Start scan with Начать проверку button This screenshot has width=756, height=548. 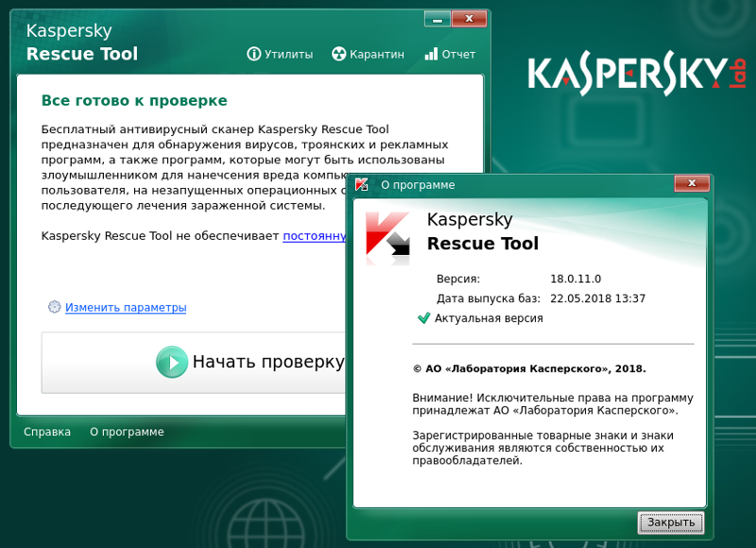tap(194, 363)
